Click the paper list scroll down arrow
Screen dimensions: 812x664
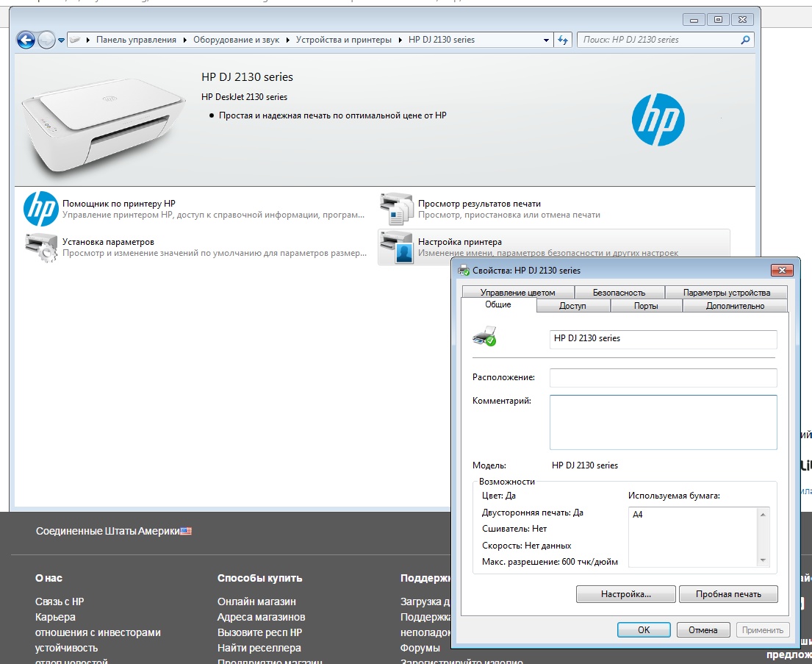[x=762, y=560]
